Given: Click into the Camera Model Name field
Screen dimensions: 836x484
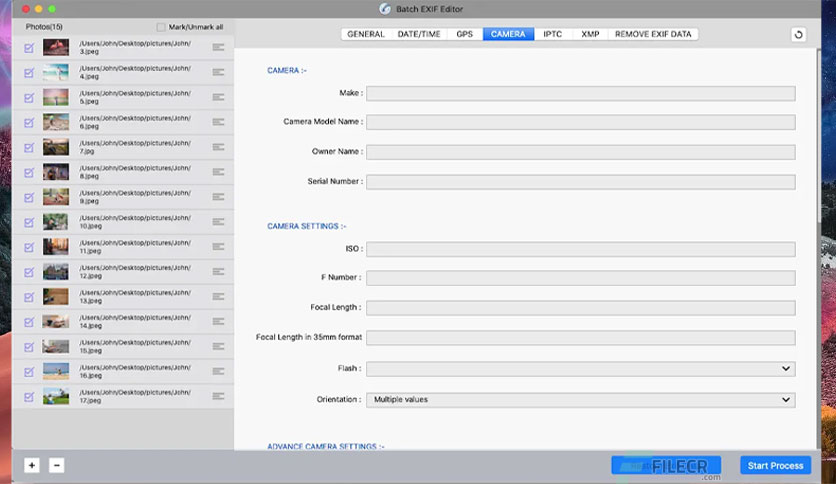Looking at the screenshot, I should 581,122.
